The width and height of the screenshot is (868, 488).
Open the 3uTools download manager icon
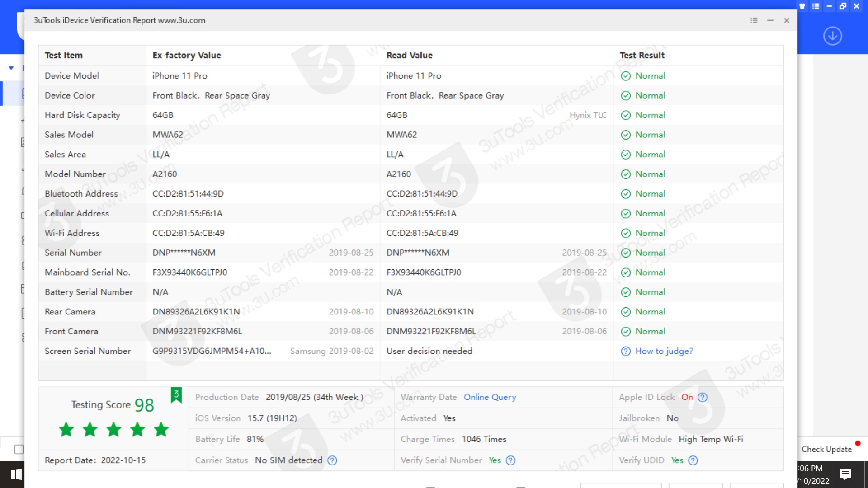[x=832, y=36]
